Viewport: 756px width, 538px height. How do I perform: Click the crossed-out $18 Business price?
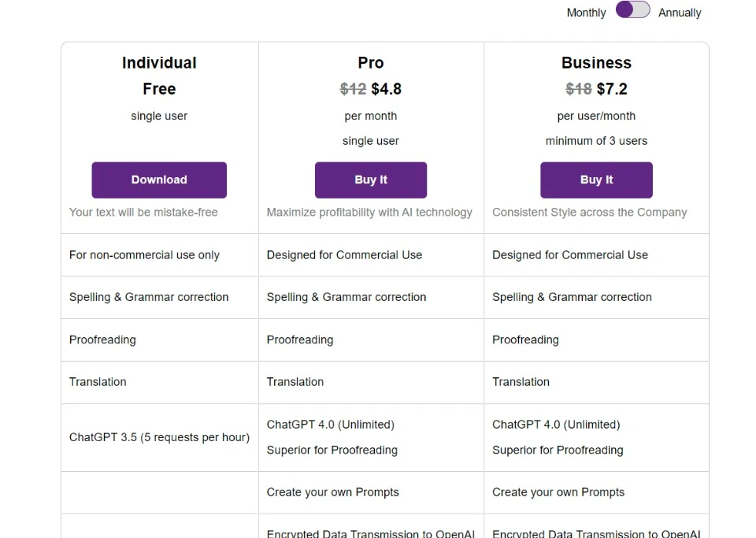coord(579,89)
